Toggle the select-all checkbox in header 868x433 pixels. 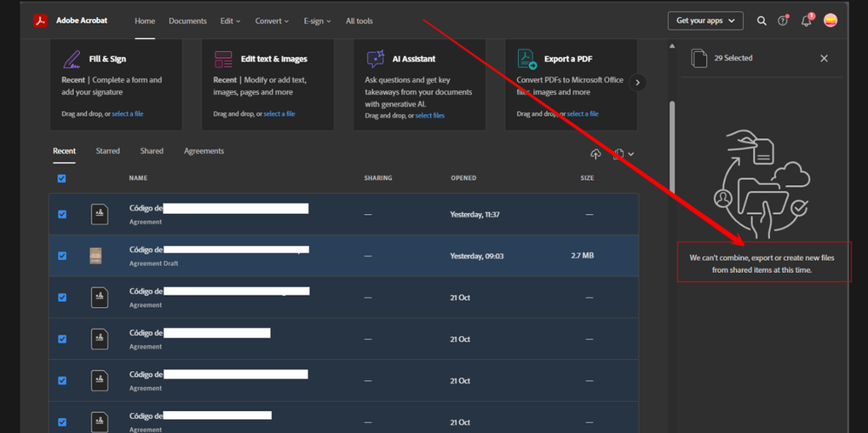62,178
